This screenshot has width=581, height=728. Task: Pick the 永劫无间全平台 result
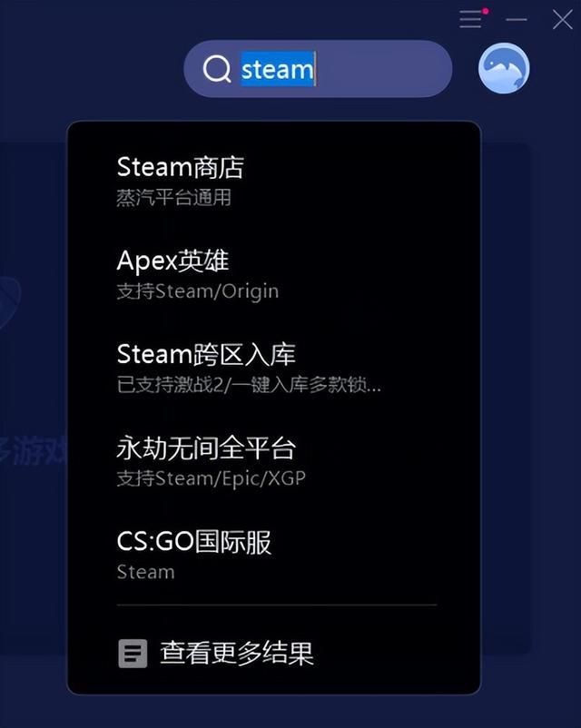click(274, 461)
